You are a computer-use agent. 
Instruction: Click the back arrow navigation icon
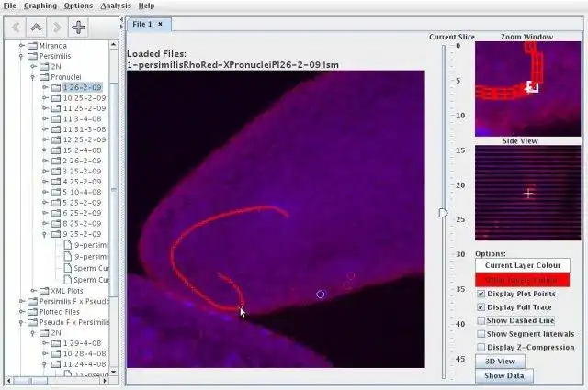pos(16,27)
